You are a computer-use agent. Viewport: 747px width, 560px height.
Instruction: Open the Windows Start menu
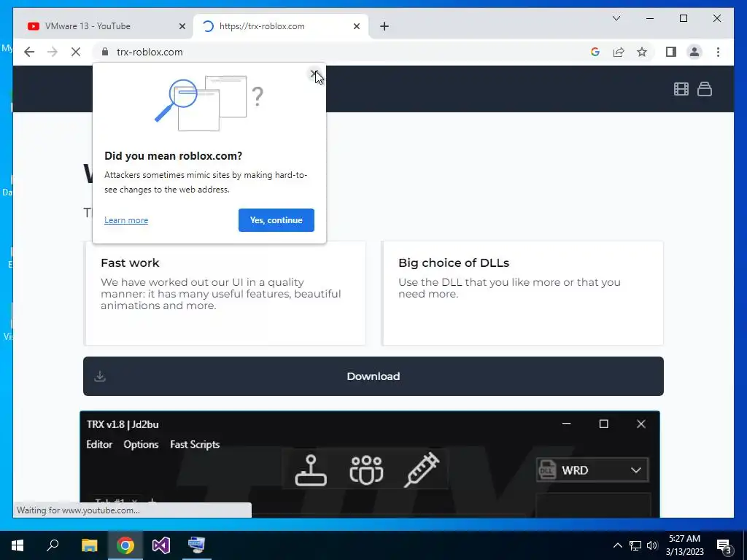tap(18, 545)
